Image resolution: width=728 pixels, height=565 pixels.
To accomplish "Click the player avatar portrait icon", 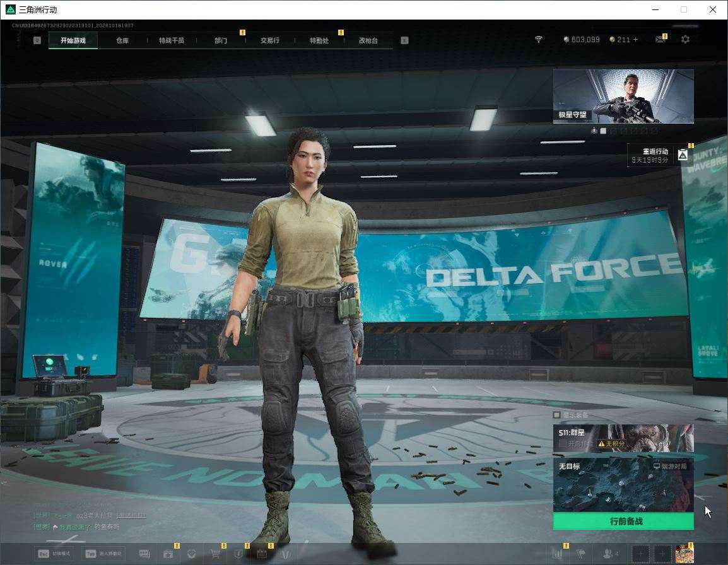I will tap(684, 554).
